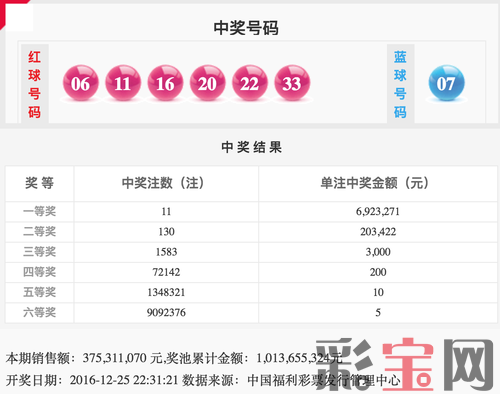
Task: Click the prize amount 6,923,271
Action: 378,211
